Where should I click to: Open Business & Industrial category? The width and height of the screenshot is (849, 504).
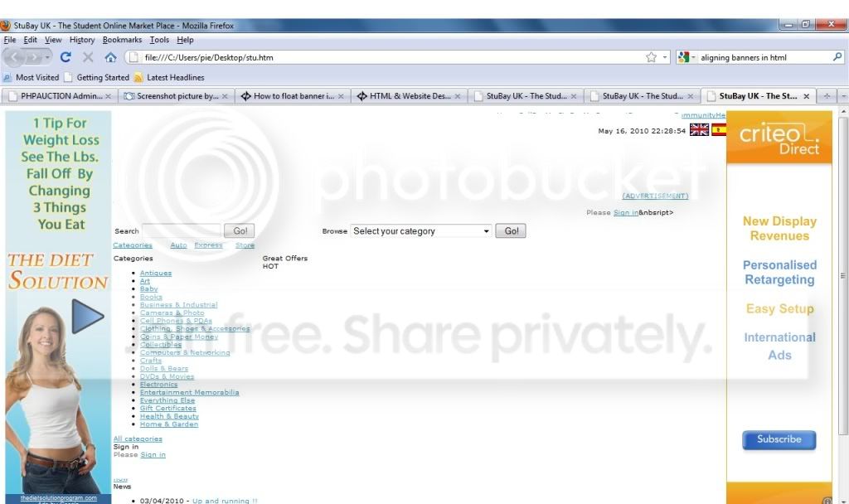point(179,305)
